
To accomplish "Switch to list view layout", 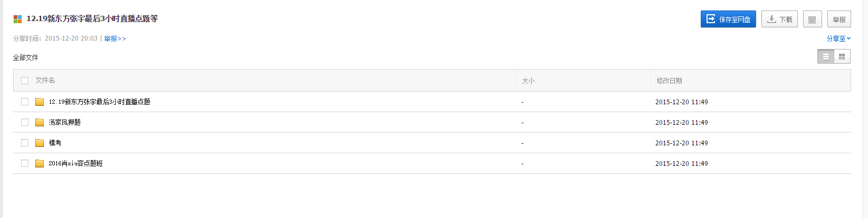I will (826, 57).
